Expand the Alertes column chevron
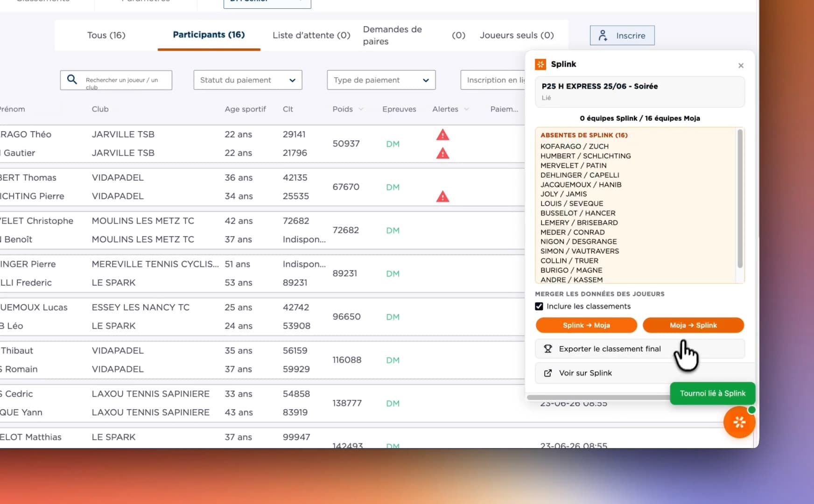The width and height of the screenshot is (814, 504). [x=466, y=109]
